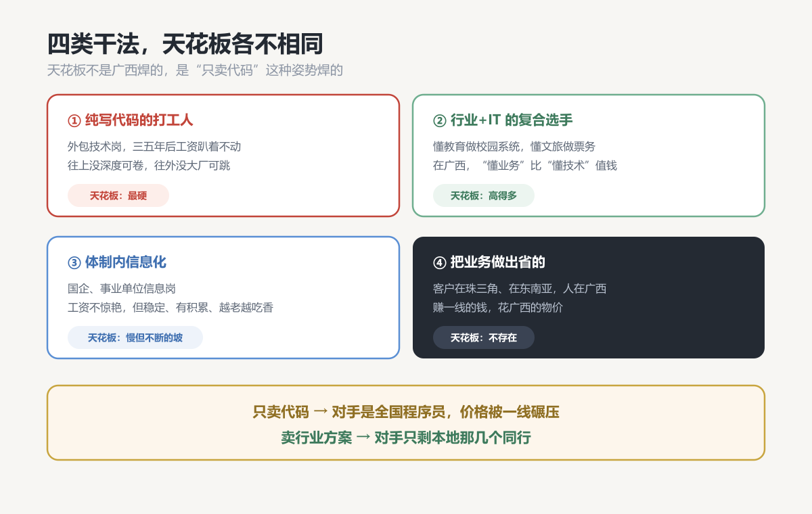Click the line 工资不惊艳,但稳定、有积累、越老越吃香
Viewport: 812px width, 514px height.
point(171,308)
